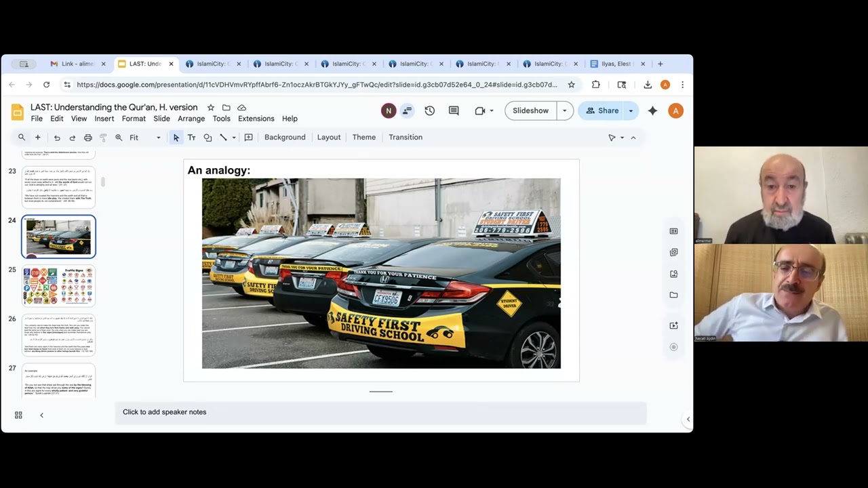
Task: Open Gemini sparkle assistant
Action: (653, 110)
